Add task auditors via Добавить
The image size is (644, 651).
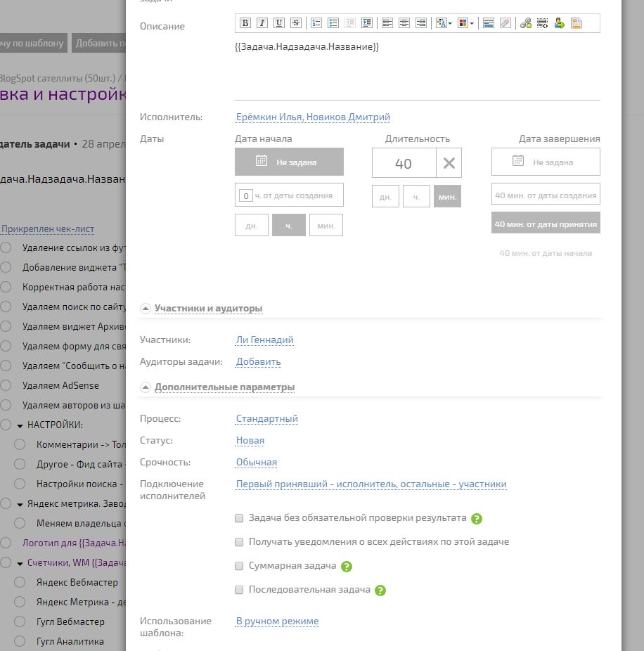click(258, 362)
